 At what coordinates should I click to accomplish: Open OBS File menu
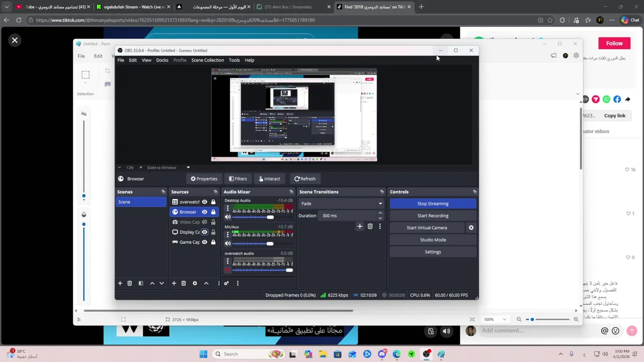point(121,60)
